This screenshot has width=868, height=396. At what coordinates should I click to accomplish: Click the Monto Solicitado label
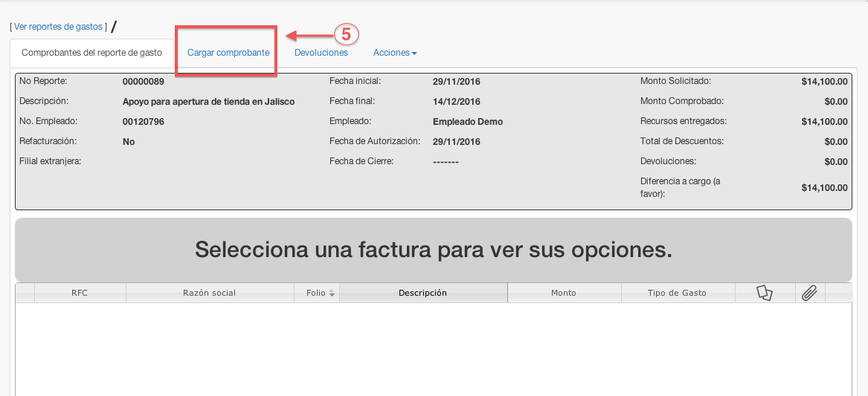[675, 81]
